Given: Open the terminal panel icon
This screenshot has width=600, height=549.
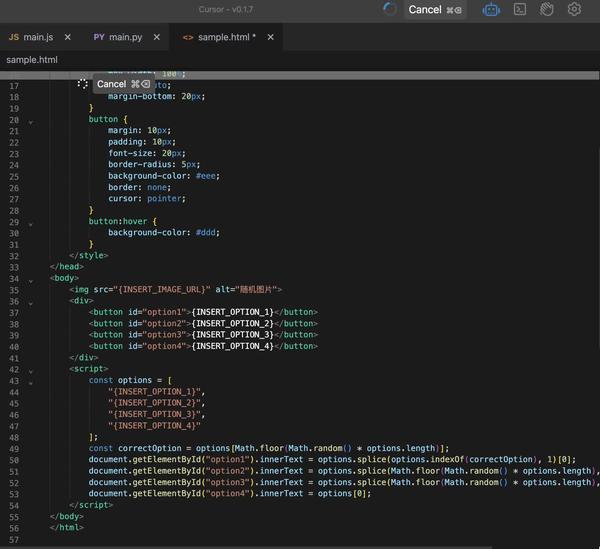Looking at the screenshot, I should pos(520,9).
